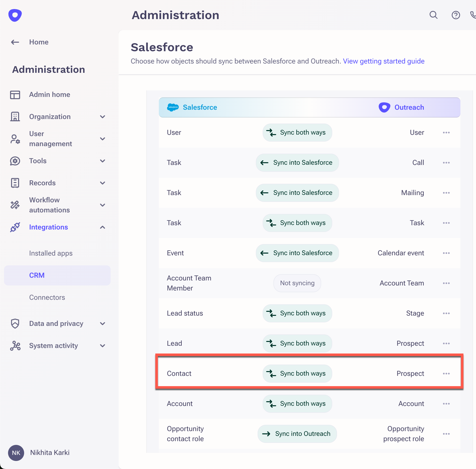Open more options for Contact row
Viewport: 476px width, 469px height.
(x=446, y=374)
